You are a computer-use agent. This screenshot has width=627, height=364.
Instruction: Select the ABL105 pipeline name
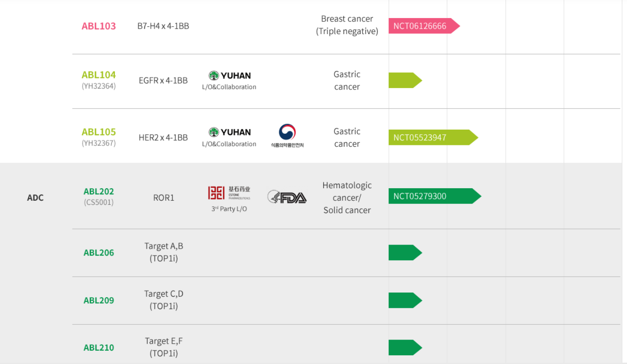click(99, 132)
